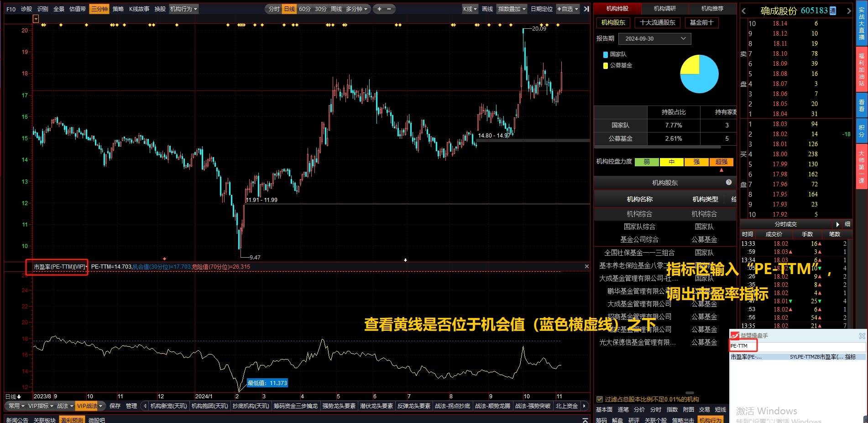Open 积分 sidebar button
Viewport: 868px width, 423px height.
tap(862, 131)
